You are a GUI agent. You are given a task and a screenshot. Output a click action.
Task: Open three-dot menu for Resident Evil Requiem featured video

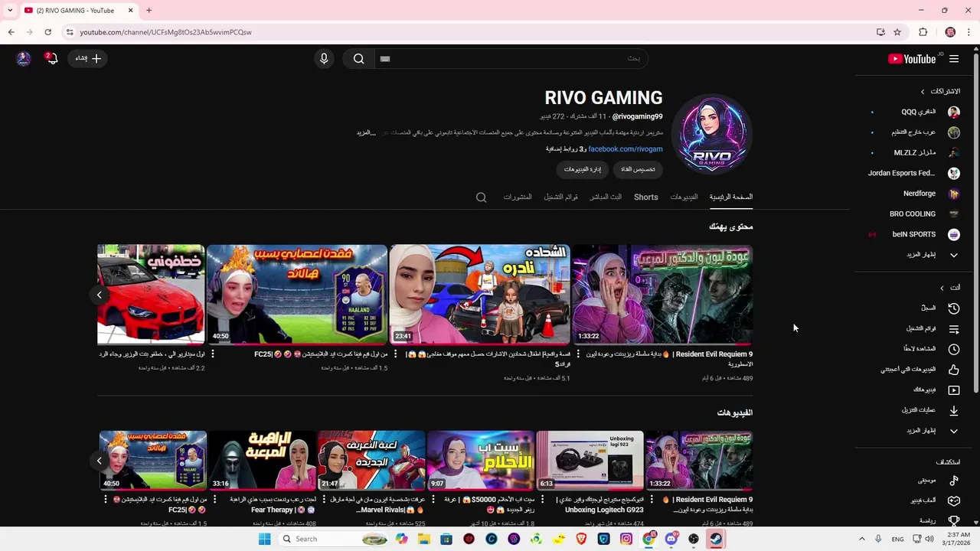pyautogui.click(x=579, y=354)
